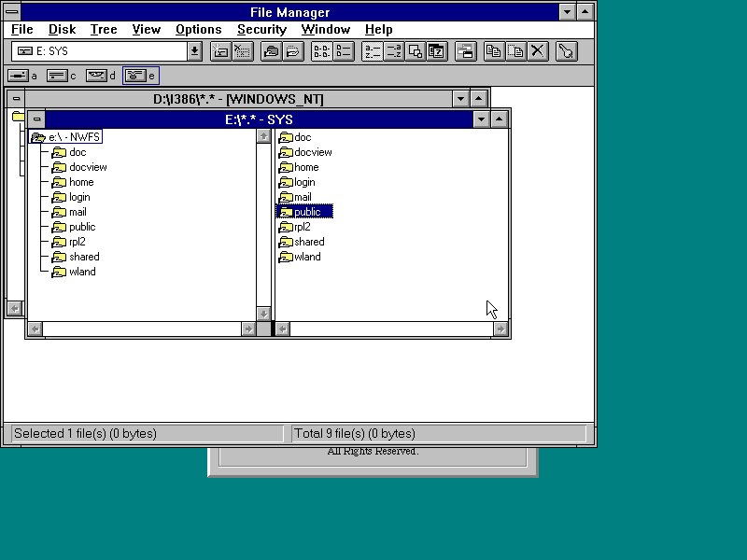Screen dimensions: 747x560
Task: Select the doc folder in tree pane
Action: point(69,152)
